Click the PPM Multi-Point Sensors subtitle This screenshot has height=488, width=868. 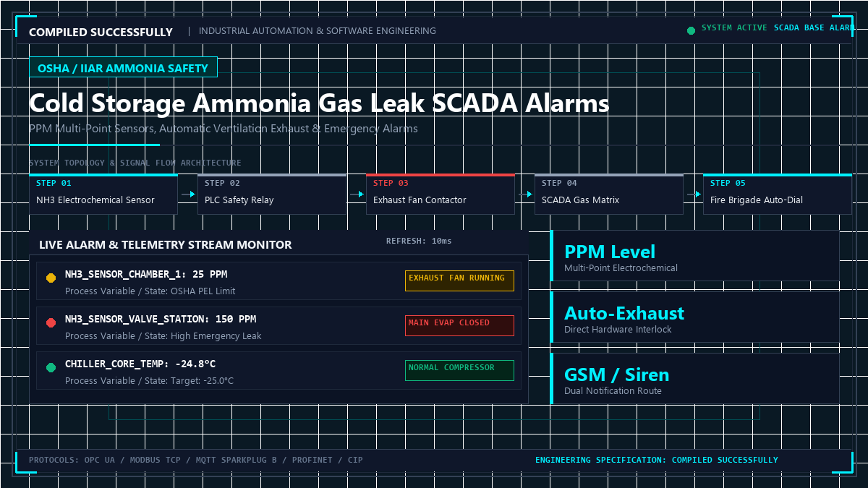tap(224, 129)
